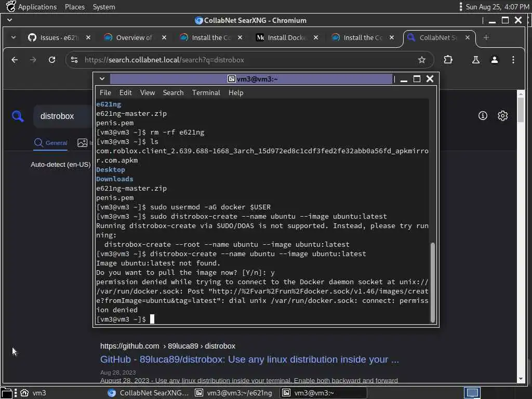Switch to CollabNet SearXNG taskbar window
The height and width of the screenshot is (399, 532).
(148, 393)
